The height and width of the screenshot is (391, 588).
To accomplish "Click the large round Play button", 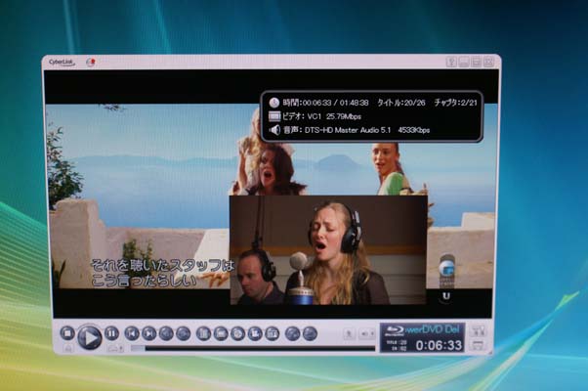I will [89, 337].
